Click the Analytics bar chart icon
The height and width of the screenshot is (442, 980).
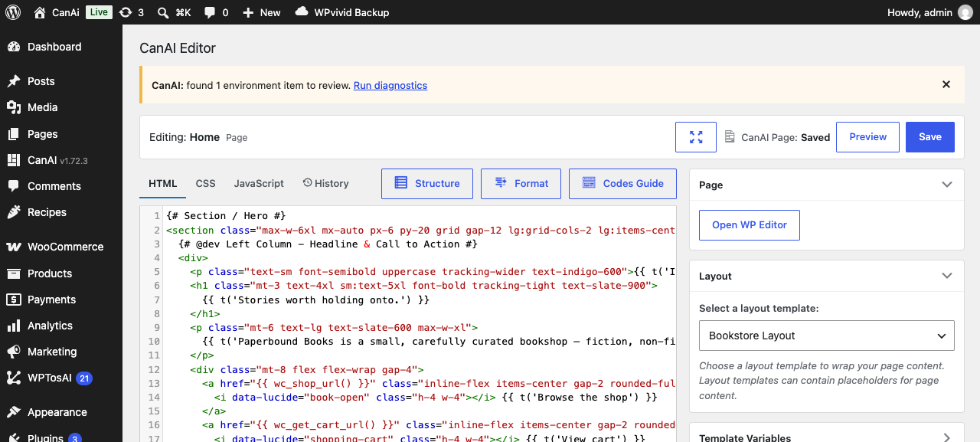14,326
